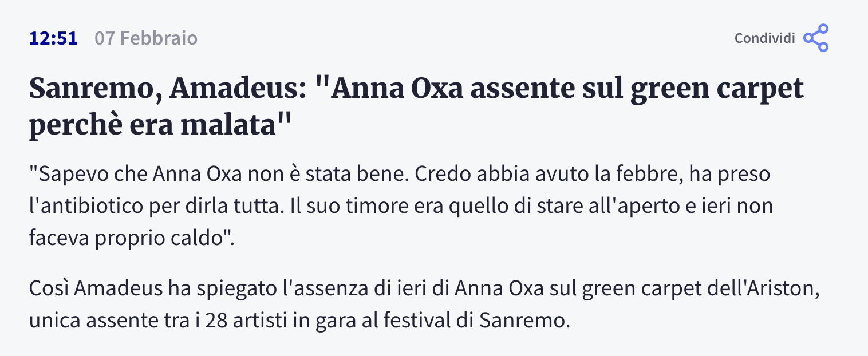Click "28 artisti" in the last line
The height and width of the screenshot is (356, 868).
[240, 320]
